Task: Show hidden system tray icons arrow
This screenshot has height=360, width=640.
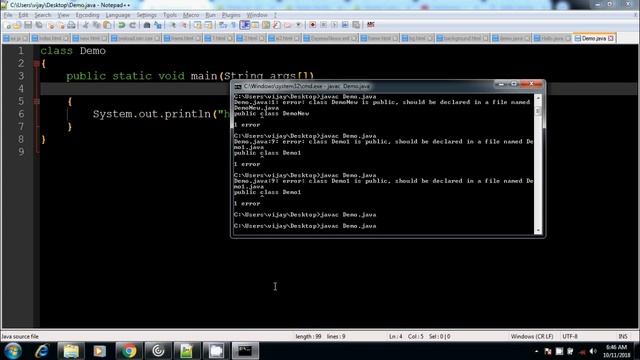Action: tap(536, 351)
